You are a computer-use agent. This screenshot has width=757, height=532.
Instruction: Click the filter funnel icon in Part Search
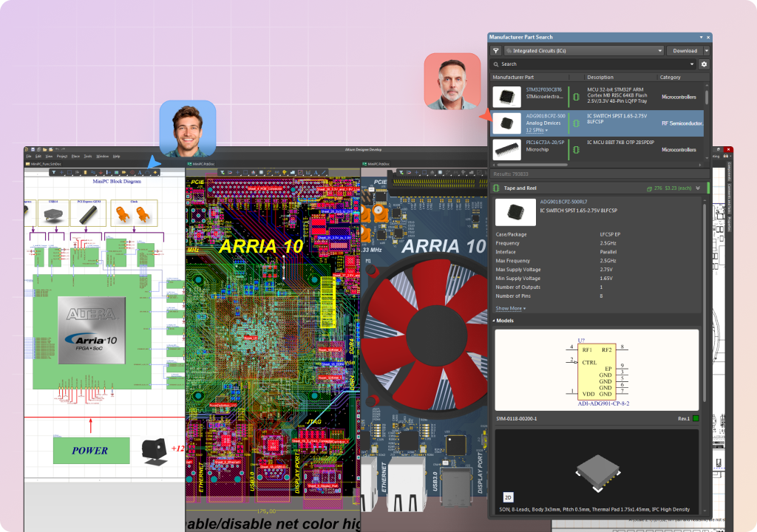[x=496, y=51]
